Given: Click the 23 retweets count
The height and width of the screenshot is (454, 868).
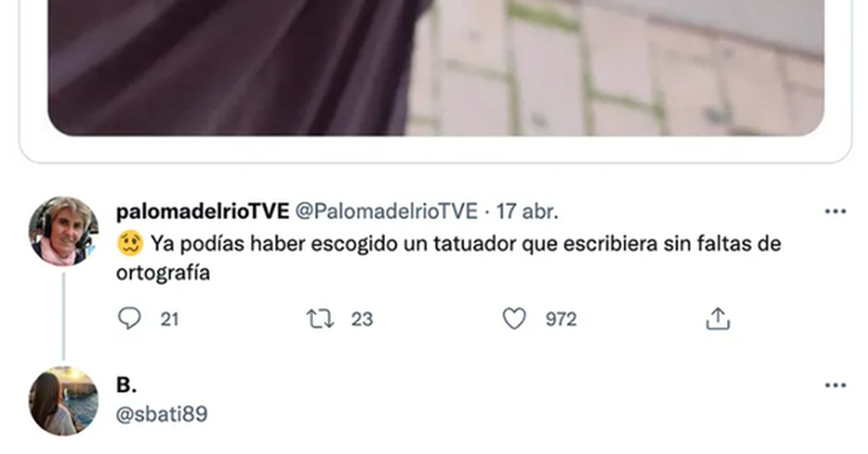Looking at the screenshot, I should 362,319.
